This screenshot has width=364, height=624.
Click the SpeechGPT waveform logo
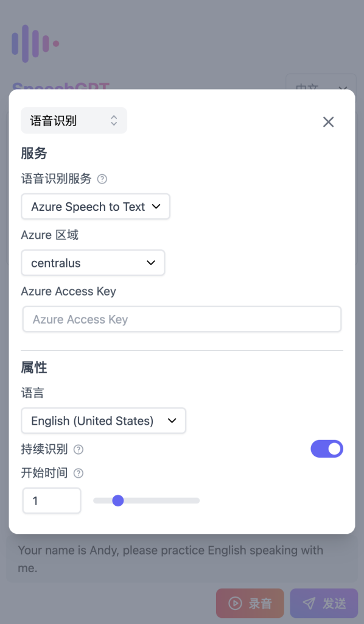point(34,43)
